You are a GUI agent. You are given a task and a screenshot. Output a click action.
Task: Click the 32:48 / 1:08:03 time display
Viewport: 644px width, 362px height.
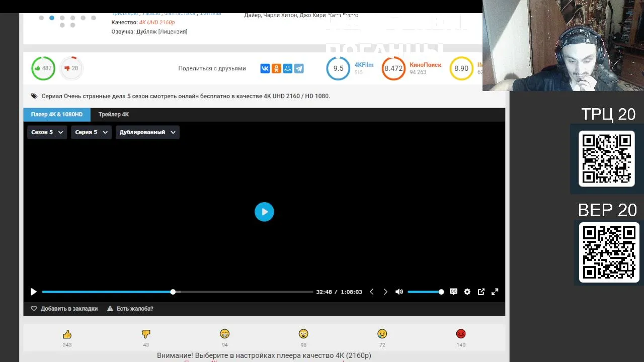point(339,292)
